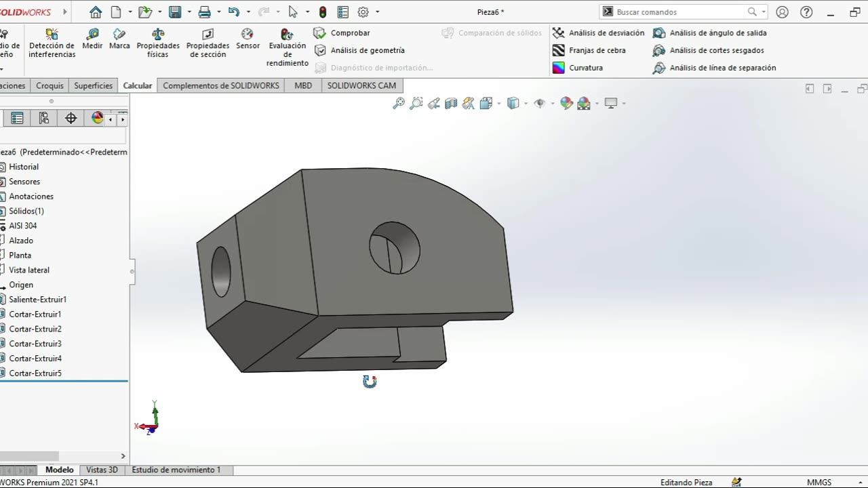Click the Rebuild traffic light icon
The height and width of the screenshot is (488, 868).
tap(323, 12)
